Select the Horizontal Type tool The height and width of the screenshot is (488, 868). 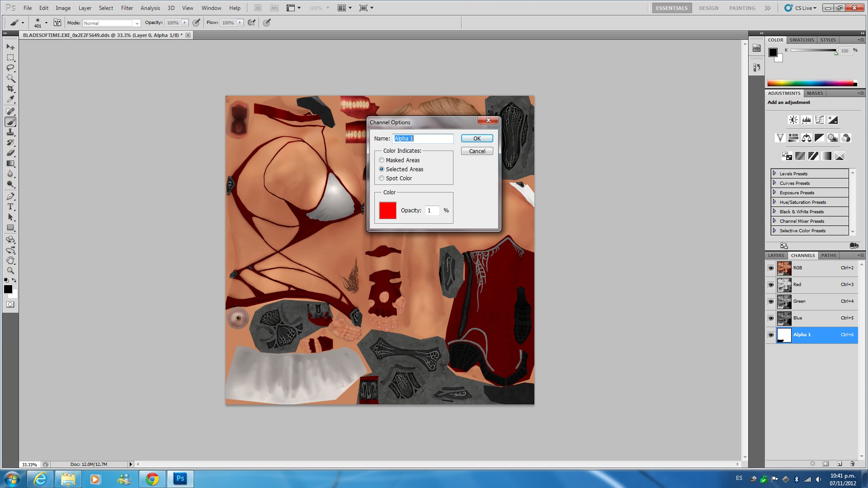[x=10, y=206]
